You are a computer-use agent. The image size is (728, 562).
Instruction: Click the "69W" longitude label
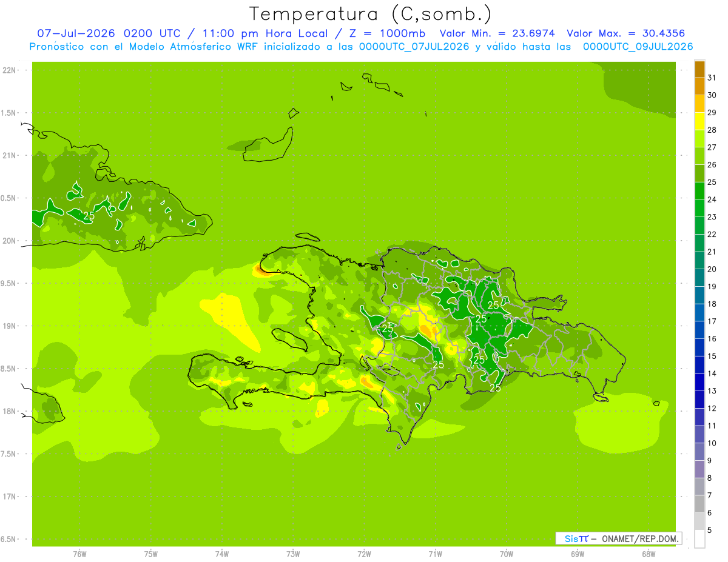(x=578, y=554)
